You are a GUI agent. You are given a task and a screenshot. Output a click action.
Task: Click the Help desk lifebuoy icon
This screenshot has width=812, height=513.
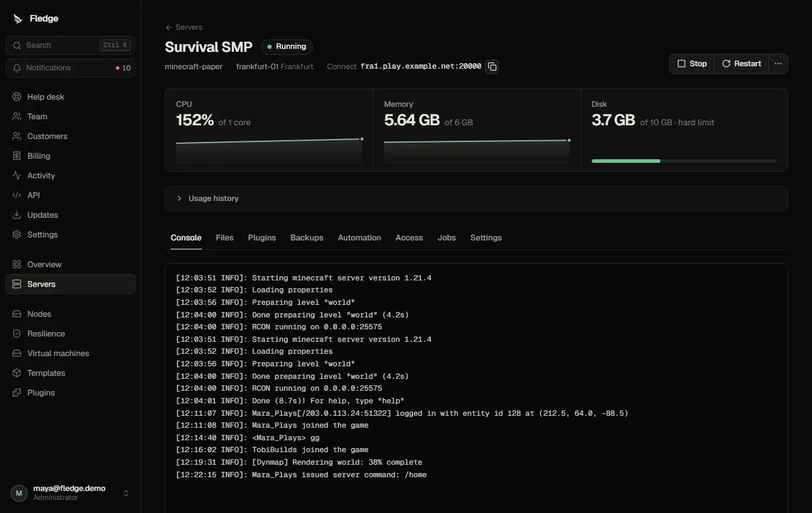pyautogui.click(x=17, y=97)
